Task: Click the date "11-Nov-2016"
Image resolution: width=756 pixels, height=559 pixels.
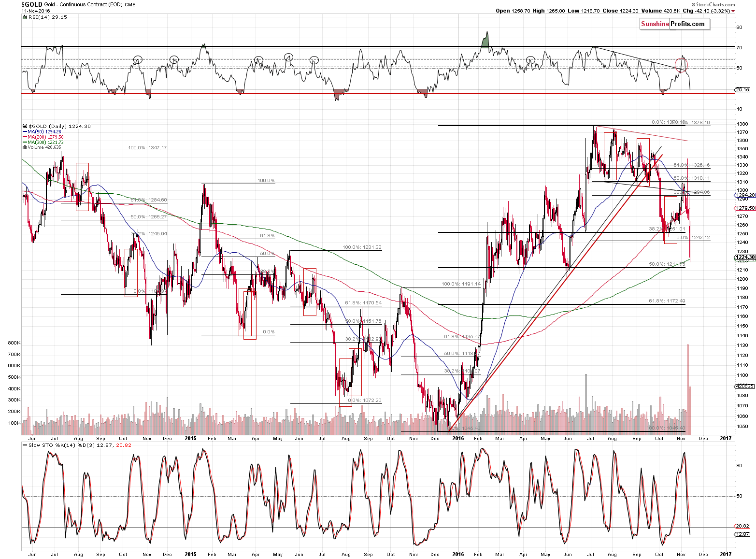Action: pos(35,11)
